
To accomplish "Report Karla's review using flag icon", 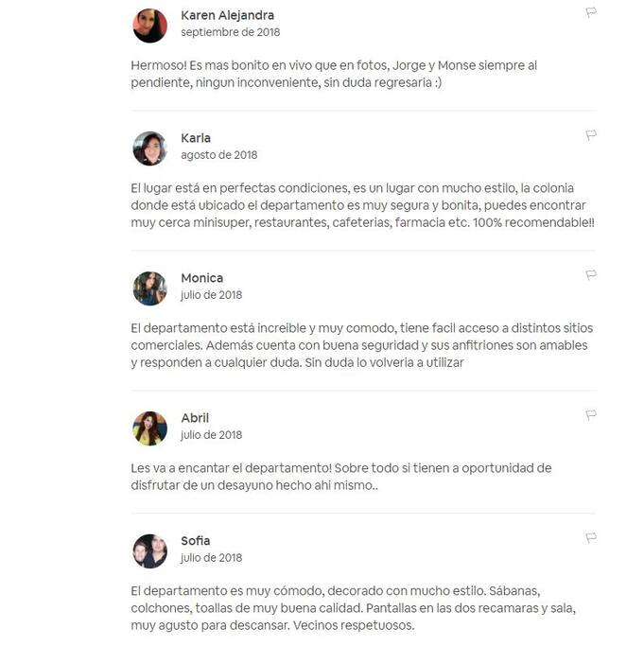I will [x=591, y=135].
